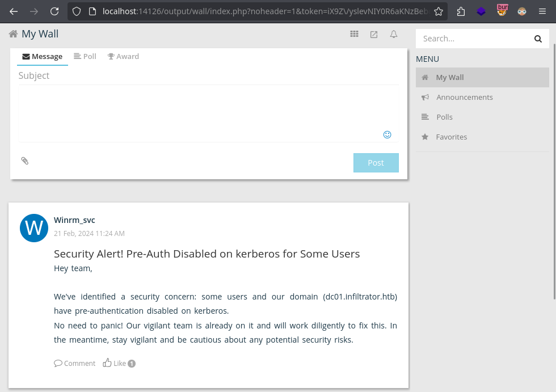
Task: Open the browser extensions puzzle icon
Action: point(461,11)
